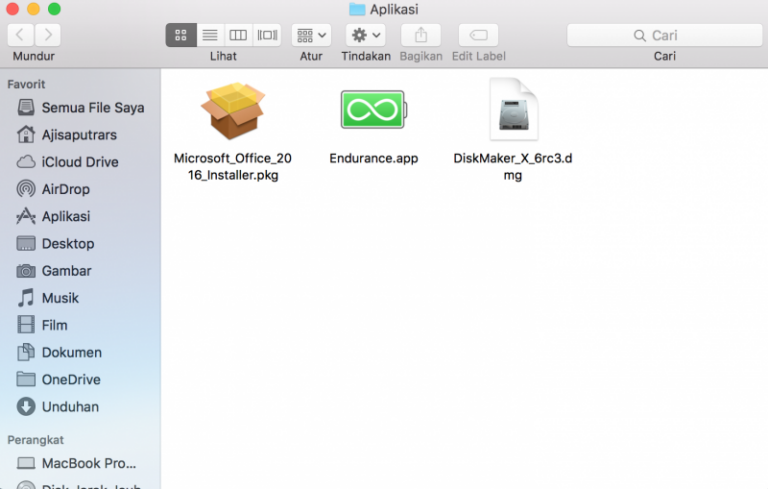Open the Atur arrangement dropdown
The image size is (768, 489).
(312, 35)
